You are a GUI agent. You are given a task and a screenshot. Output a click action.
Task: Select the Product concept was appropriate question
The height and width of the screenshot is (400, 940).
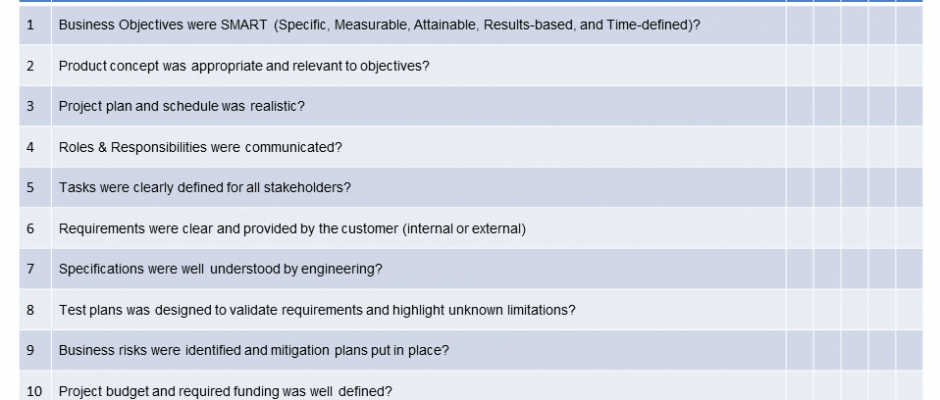point(244,66)
